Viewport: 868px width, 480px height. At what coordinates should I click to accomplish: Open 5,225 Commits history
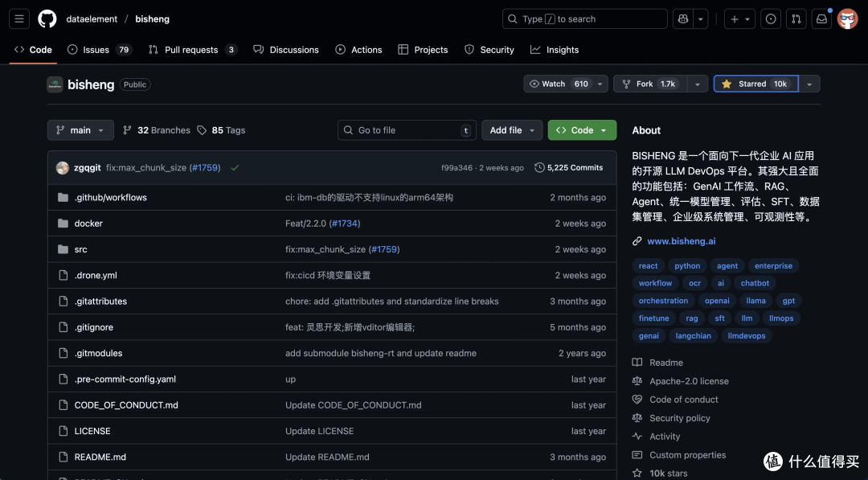(568, 168)
